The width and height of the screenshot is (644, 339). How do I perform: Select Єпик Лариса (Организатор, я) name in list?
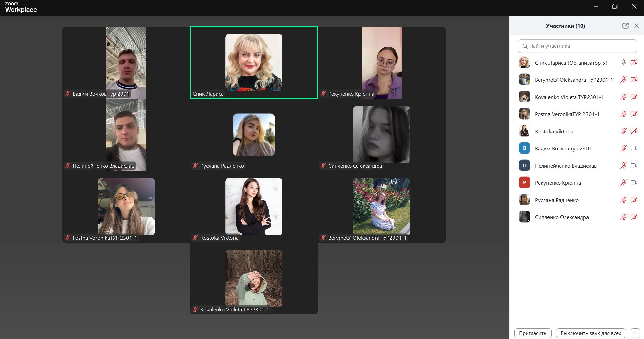pyautogui.click(x=571, y=63)
